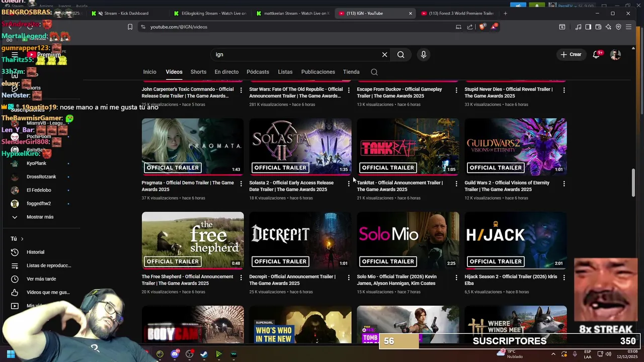Screen dimensions: 644x362
Task: Open YouTube notifications bell
Action: coord(596,54)
